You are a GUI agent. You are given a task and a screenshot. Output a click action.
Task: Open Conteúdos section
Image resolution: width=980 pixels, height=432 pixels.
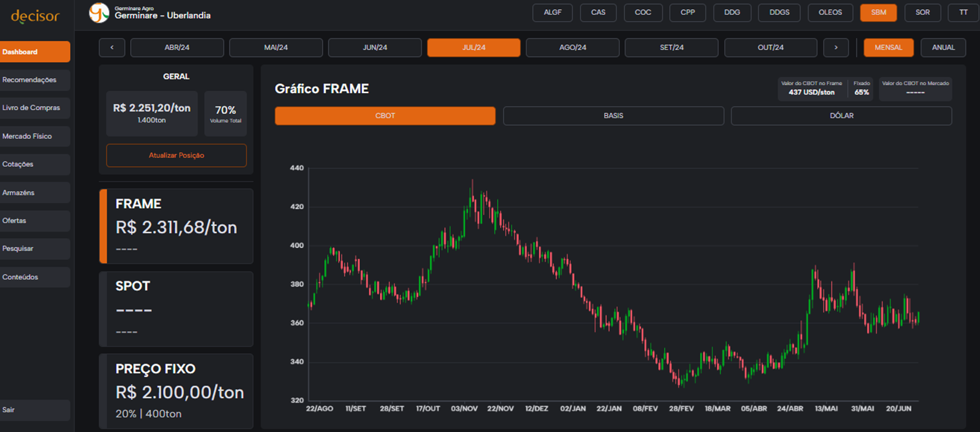(35, 277)
